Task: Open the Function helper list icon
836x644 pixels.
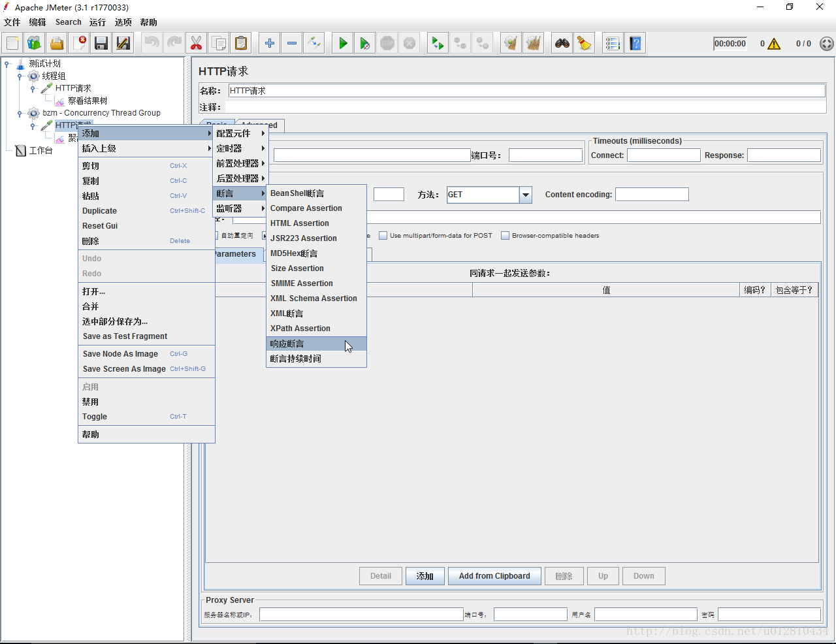Action: pos(613,43)
